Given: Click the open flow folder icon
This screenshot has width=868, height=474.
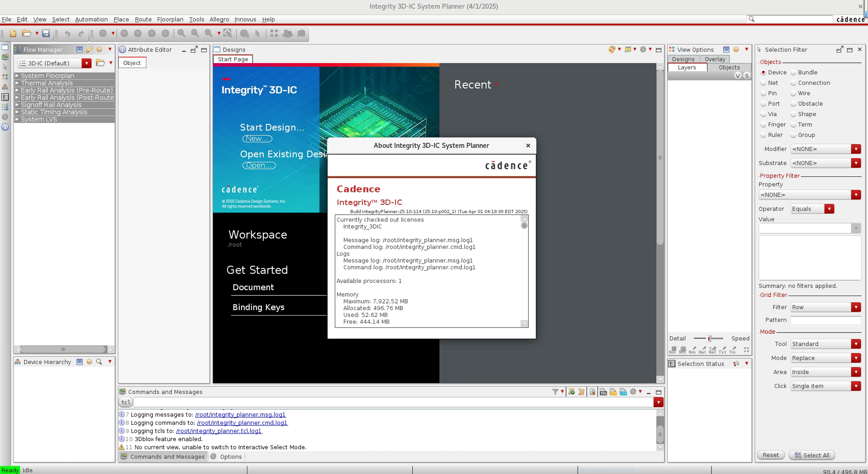Looking at the screenshot, I should 100,63.
